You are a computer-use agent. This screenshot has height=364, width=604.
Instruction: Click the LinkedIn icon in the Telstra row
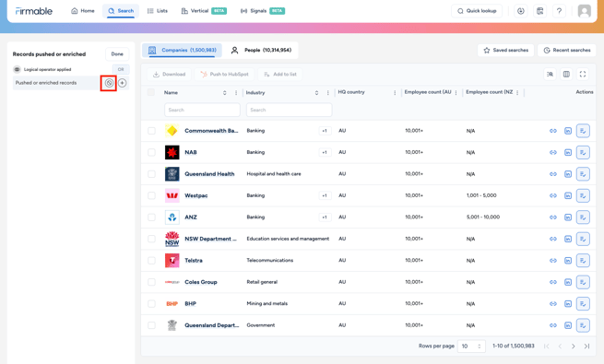click(x=568, y=261)
